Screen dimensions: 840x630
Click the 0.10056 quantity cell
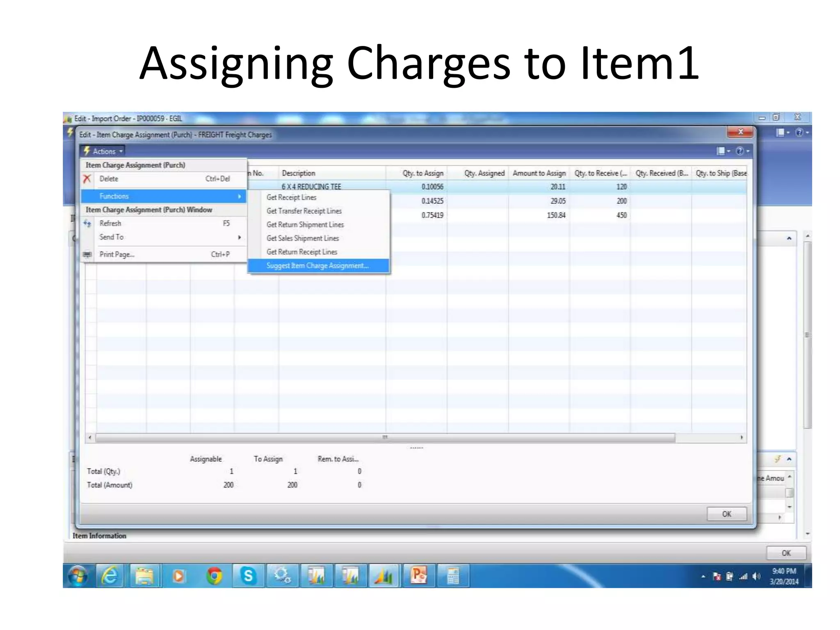click(x=416, y=187)
